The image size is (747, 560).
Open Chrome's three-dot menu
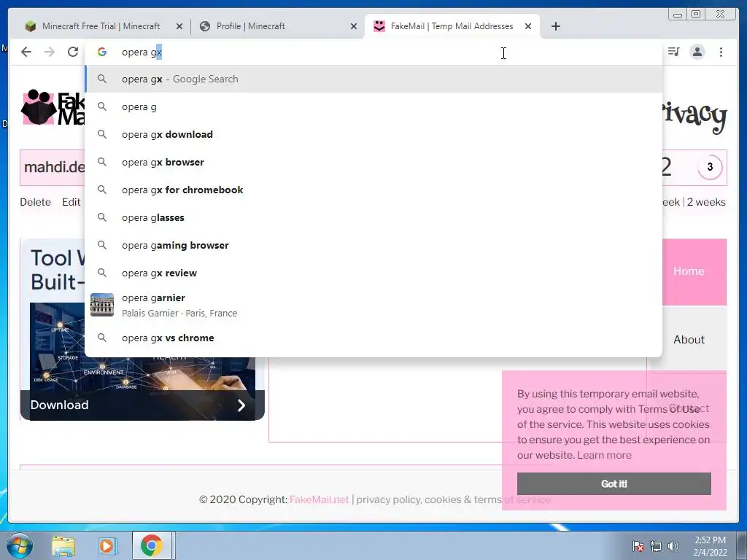721,52
